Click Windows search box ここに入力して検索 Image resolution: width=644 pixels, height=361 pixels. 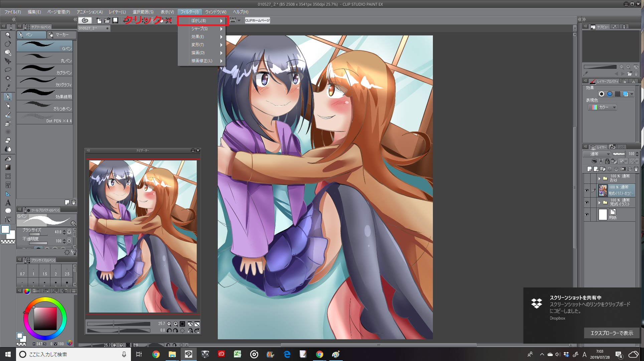(x=73, y=354)
